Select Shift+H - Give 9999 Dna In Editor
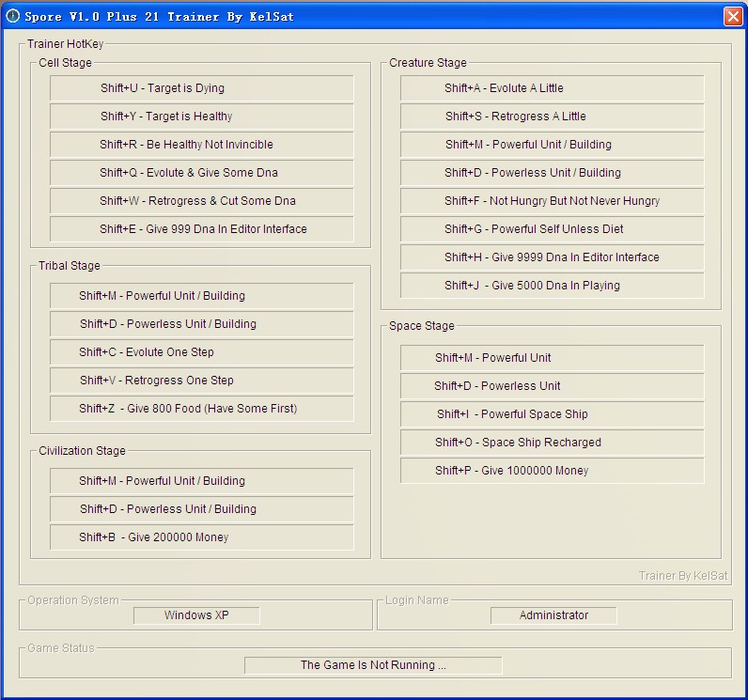Image resolution: width=748 pixels, height=700 pixels. (552, 257)
